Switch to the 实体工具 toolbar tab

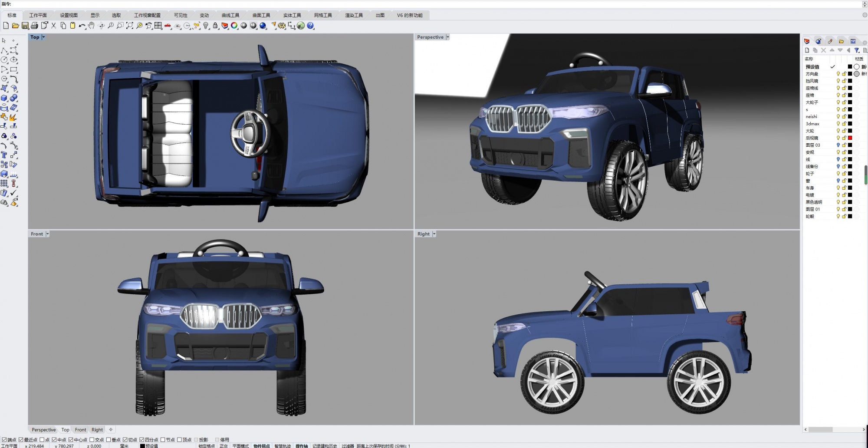click(292, 15)
